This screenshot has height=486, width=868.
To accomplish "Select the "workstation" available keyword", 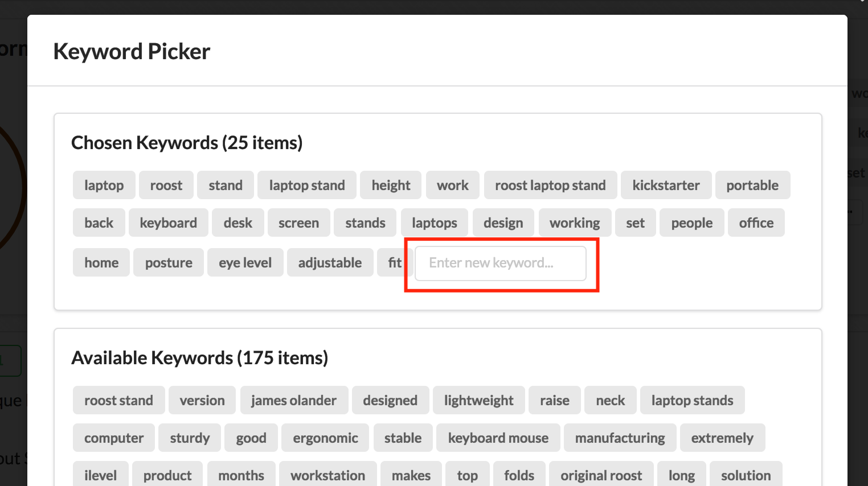I will [x=327, y=475].
